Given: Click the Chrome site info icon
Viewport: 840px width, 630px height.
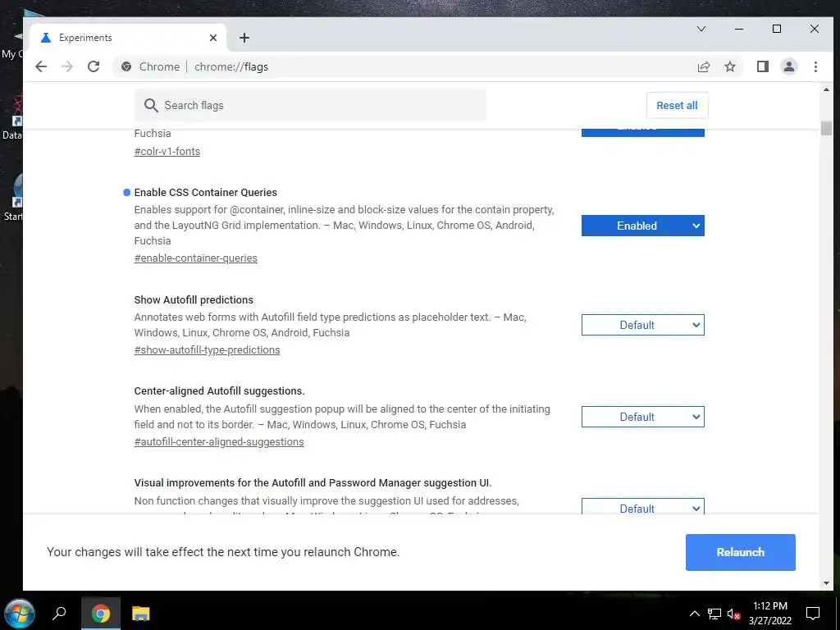Looking at the screenshot, I should [126, 66].
